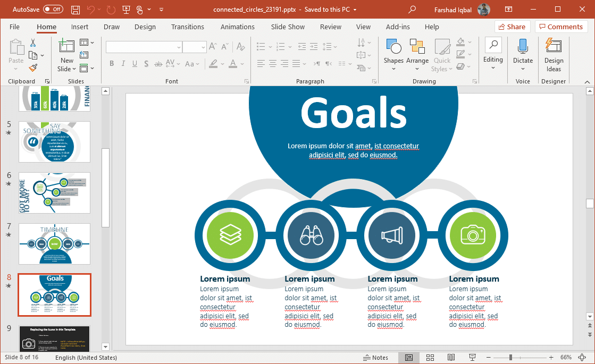Click the Save icon in title bar
The width and height of the screenshot is (595, 364).
[x=76, y=10]
